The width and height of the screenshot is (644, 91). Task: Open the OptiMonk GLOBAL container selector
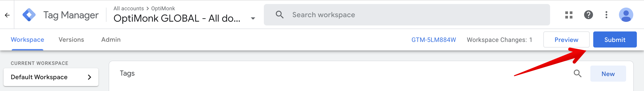tap(184, 19)
